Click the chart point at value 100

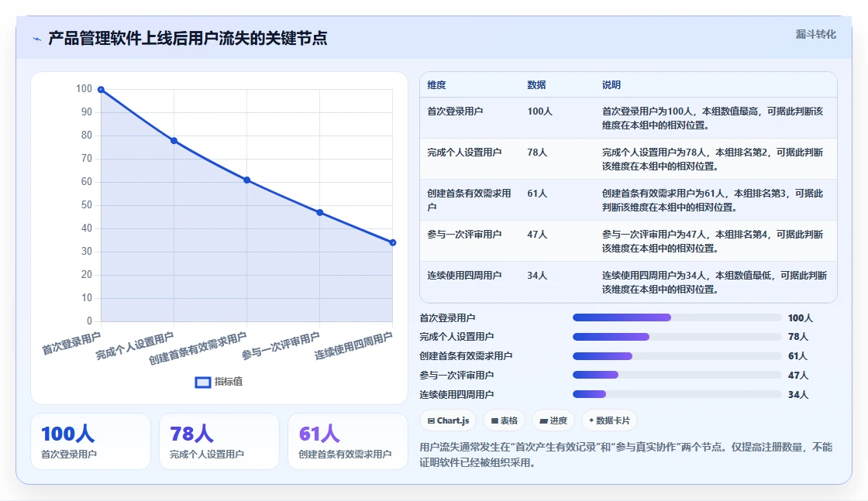101,90
